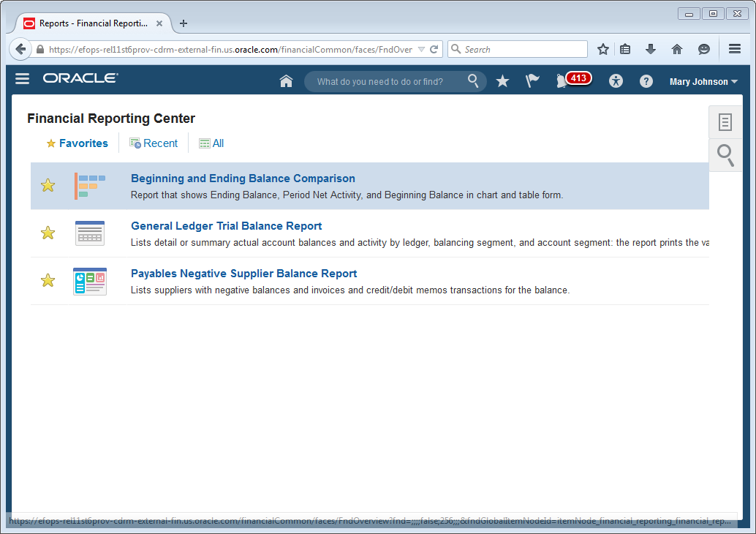
Task: Open accessibility settings icon
Action: tap(616, 81)
